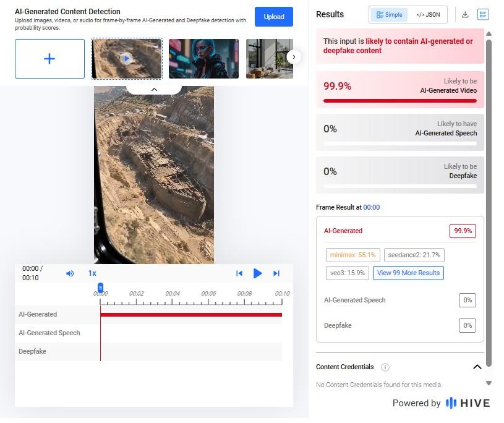This screenshot has height=423, width=504.
Task: View 99 More Results
Action: 408,273
